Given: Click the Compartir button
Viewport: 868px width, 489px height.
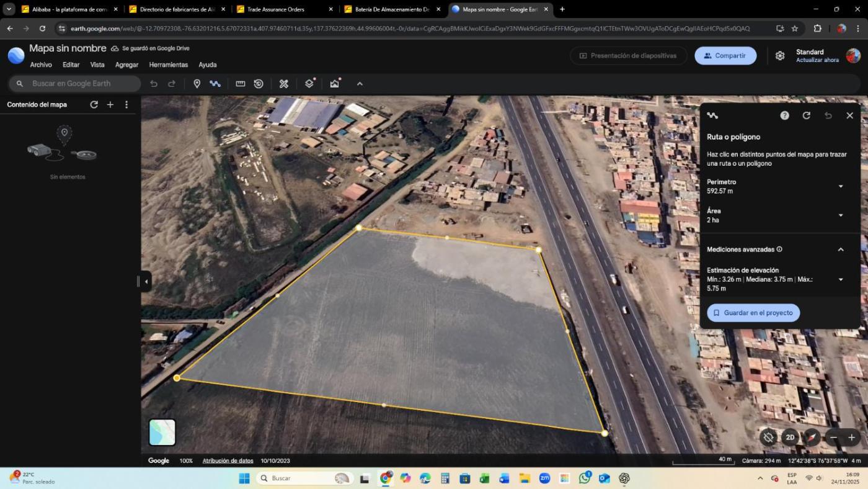Looking at the screenshot, I should coord(725,56).
